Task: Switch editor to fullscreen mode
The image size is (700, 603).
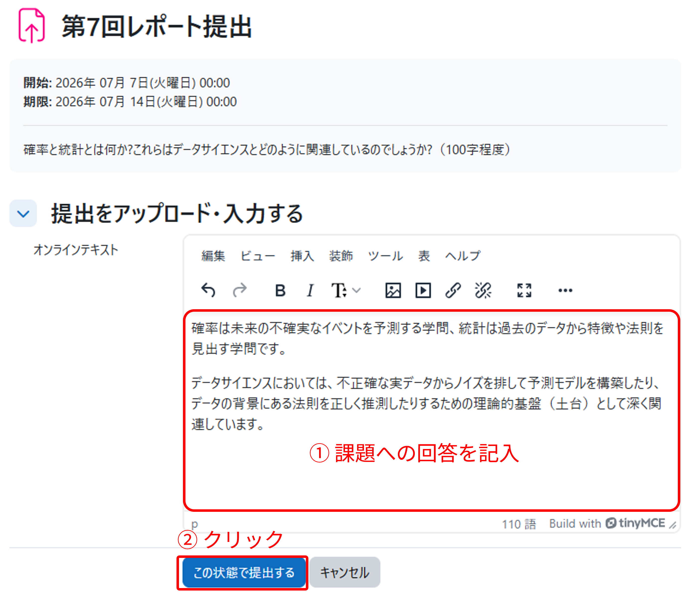Action: [524, 290]
